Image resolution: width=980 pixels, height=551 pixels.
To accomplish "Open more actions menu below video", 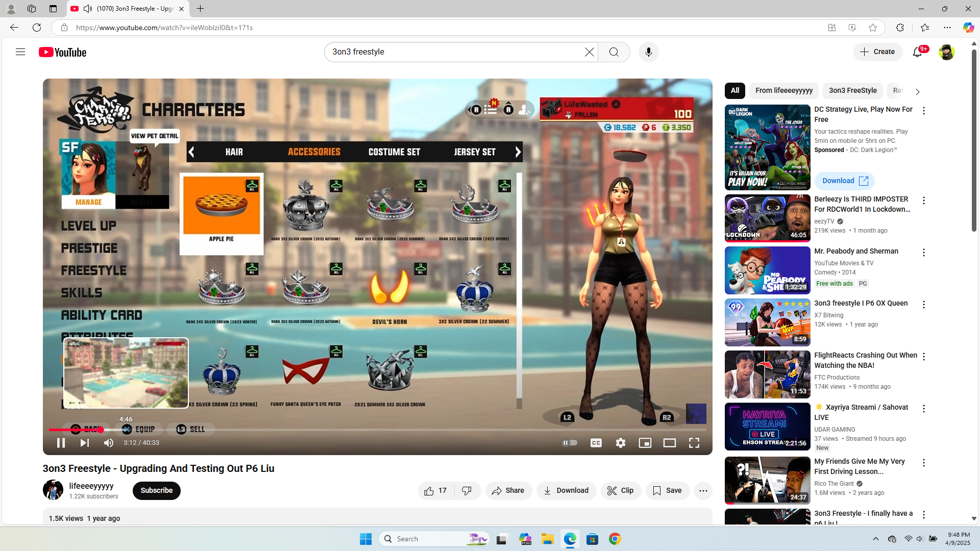I will 703,491.
